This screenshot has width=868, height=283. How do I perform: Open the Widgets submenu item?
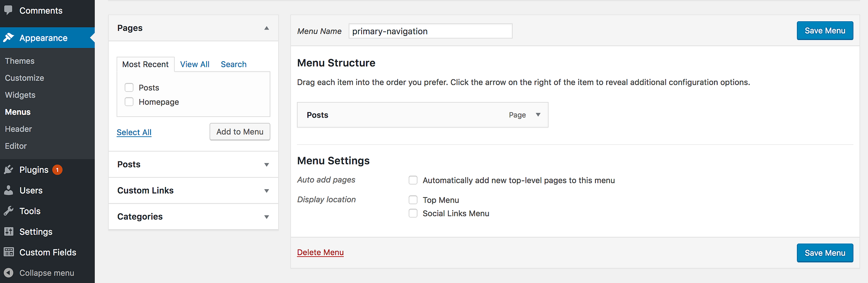(x=20, y=95)
